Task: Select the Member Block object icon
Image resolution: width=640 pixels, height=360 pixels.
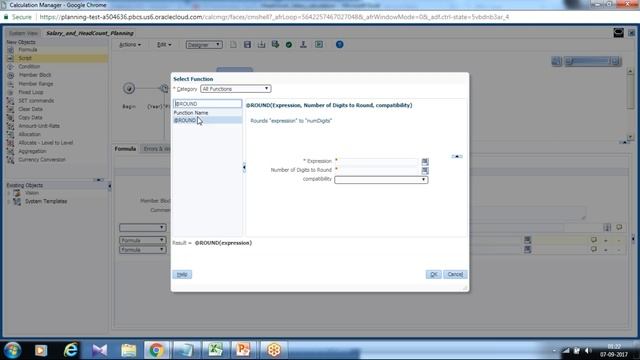Action: click(11, 75)
